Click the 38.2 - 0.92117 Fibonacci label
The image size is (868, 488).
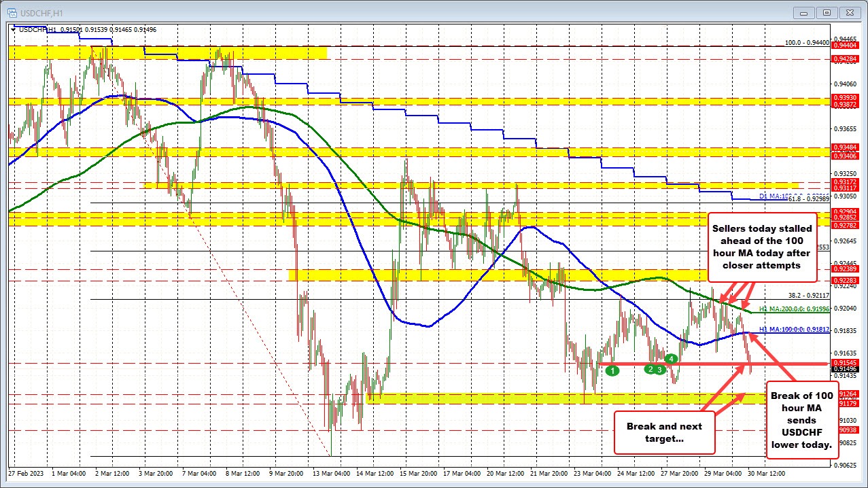pyautogui.click(x=809, y=296)
